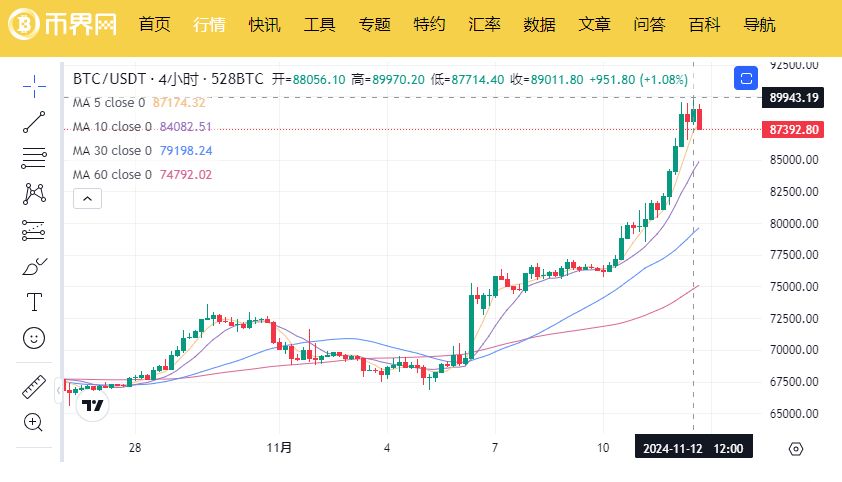Collapse the MA indicator legend
Image resolution: width=842 pixels, height=482 pixels.
pyautogui.click(x=88, y=199)
